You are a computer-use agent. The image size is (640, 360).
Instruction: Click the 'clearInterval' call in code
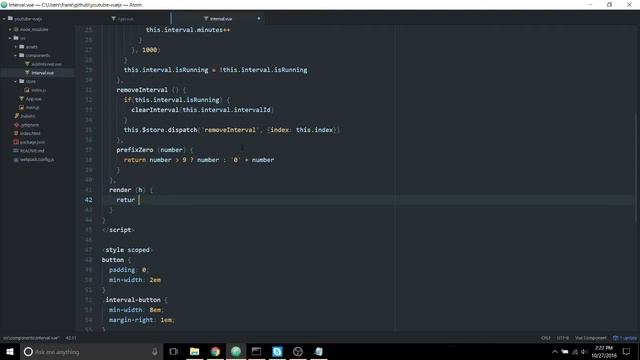155,110
